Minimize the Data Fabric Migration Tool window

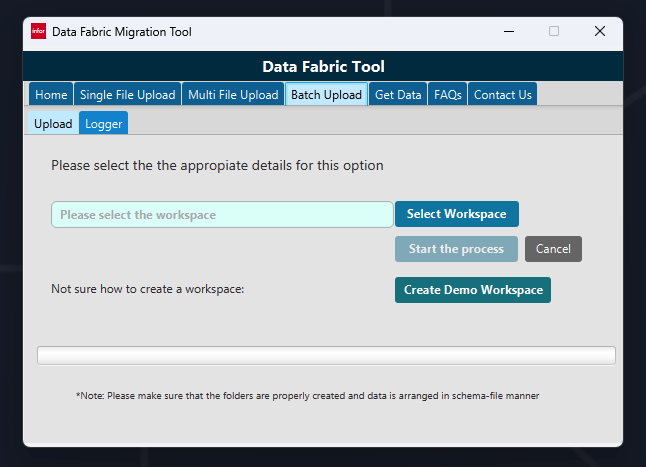509,31
